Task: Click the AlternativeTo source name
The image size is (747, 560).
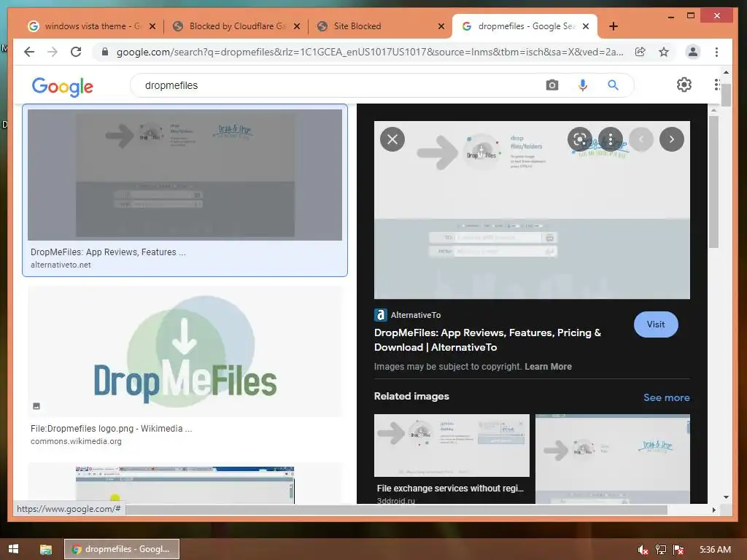Action: click(x=415, y=315)
